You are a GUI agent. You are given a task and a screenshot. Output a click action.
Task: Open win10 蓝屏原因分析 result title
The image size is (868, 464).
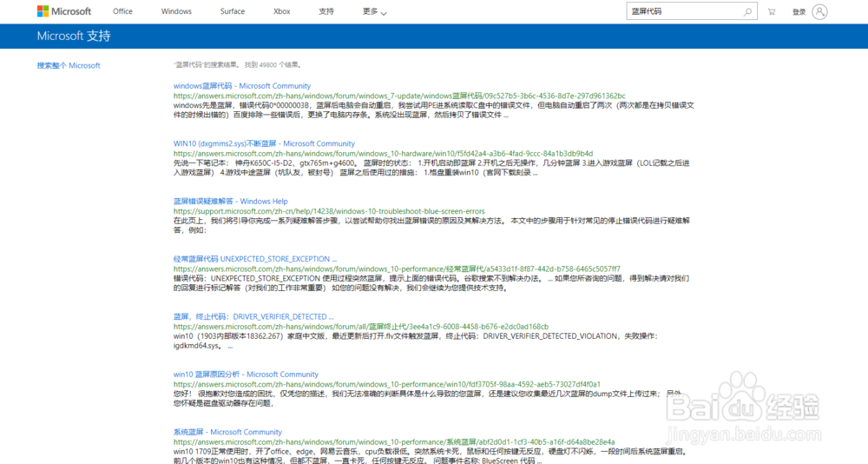point(246,375)
